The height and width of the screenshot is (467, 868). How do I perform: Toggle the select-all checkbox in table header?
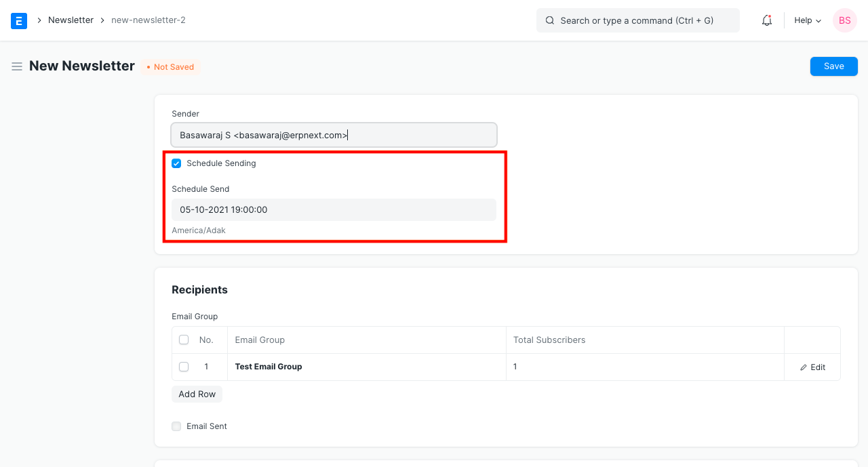pyautogui.click(x=184, y=340)
